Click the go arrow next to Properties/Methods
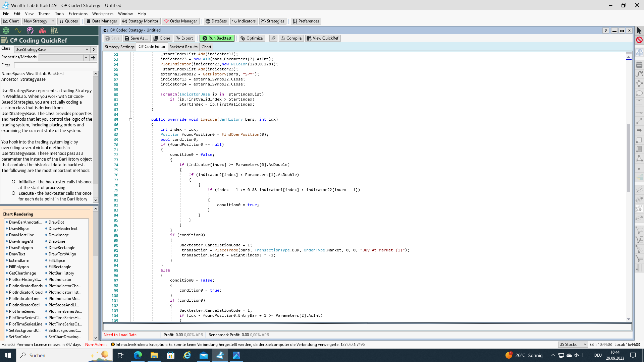 click(x=93, y=57)
